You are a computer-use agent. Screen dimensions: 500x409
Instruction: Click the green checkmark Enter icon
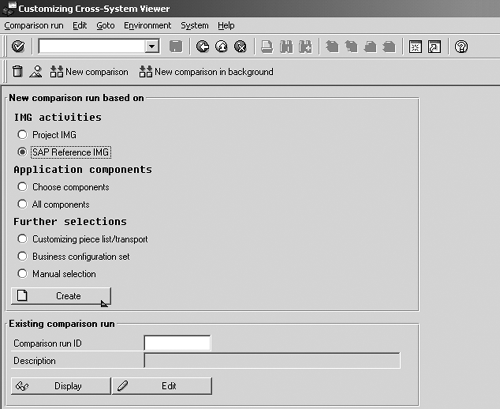tap(18, 46)
